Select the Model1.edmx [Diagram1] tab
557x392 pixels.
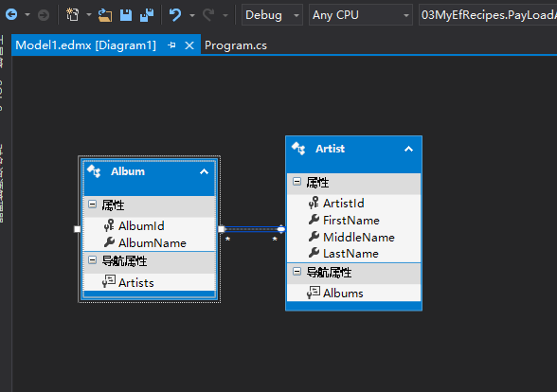[x=86, y=45]
